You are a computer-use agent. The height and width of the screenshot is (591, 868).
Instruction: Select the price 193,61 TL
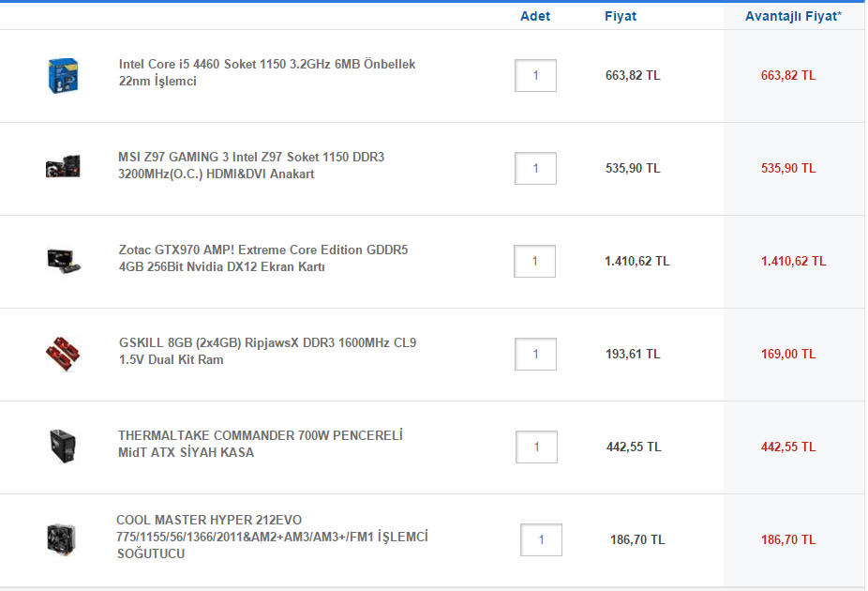coord(633,354)
